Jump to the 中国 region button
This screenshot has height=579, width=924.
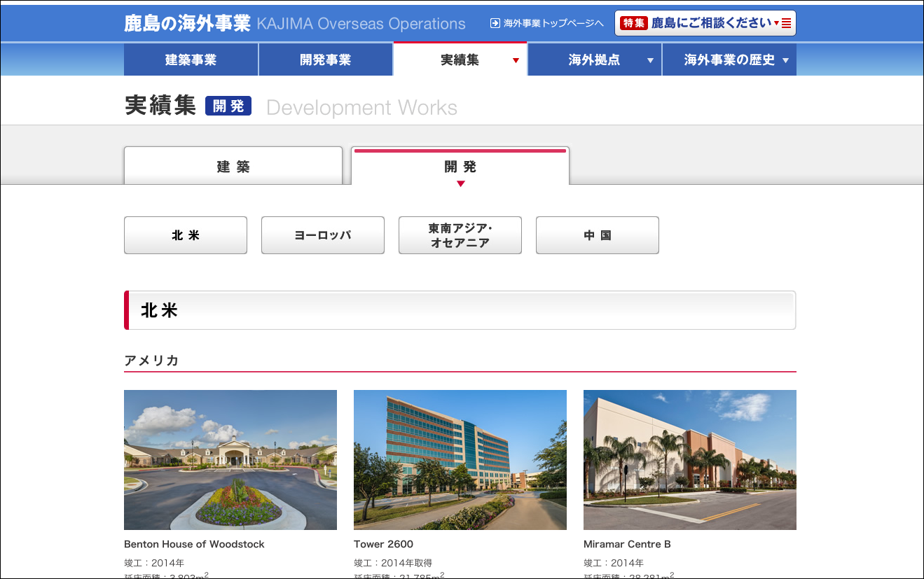598,235
